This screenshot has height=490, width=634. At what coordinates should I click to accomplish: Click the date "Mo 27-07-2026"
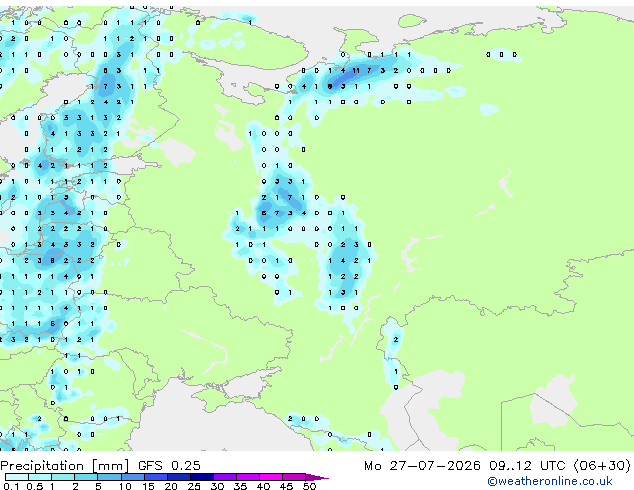coord(422,466)
